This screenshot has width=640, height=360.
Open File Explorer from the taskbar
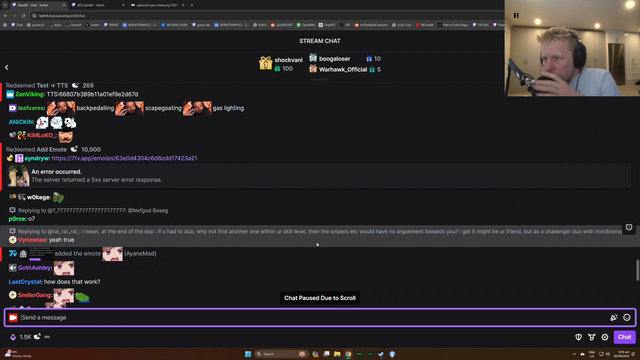337,354
